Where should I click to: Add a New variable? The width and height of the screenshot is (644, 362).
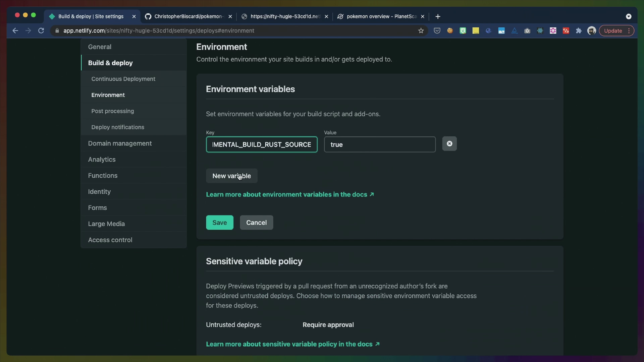(232, 176)
